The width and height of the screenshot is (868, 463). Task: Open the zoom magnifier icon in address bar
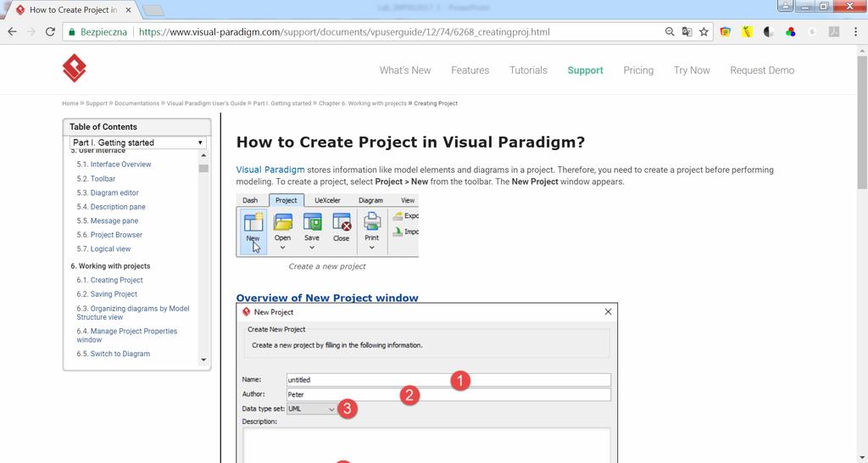coord(670,32)
